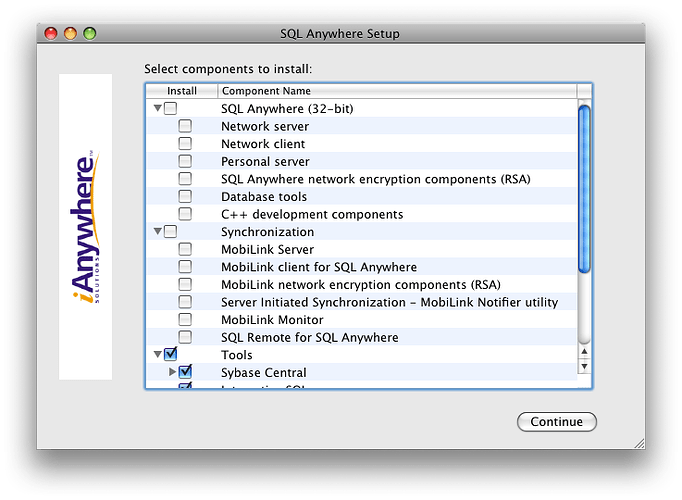Select the MobiLink Monitor row text
Image resolution: width=682 pixels, height=500 pixels.
pos(272,320)
